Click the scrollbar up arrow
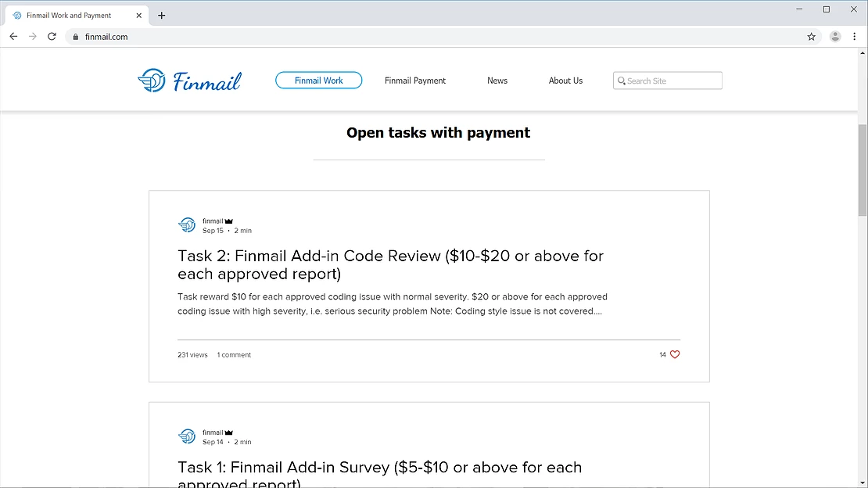Image resolution: width=868 pixels, height=488 pixels. point(863,53)
